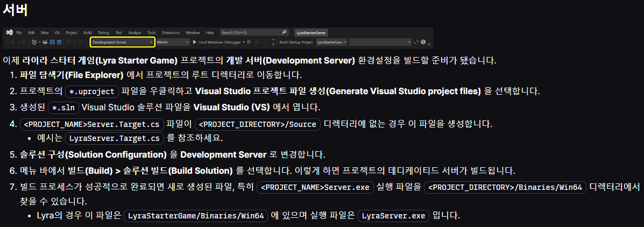
Task: Click 'Visual Studio (VS)' bold text in step 3
Action: 232,108
